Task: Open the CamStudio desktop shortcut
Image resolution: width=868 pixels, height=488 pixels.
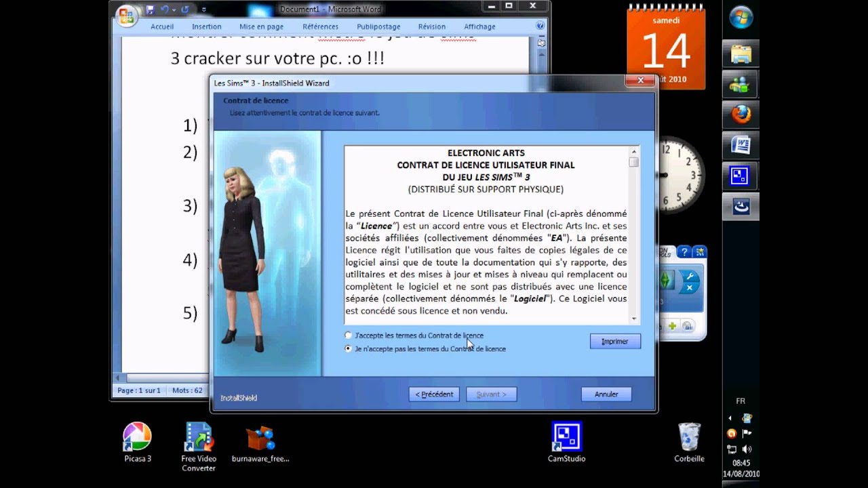Action: click(566, 443)
